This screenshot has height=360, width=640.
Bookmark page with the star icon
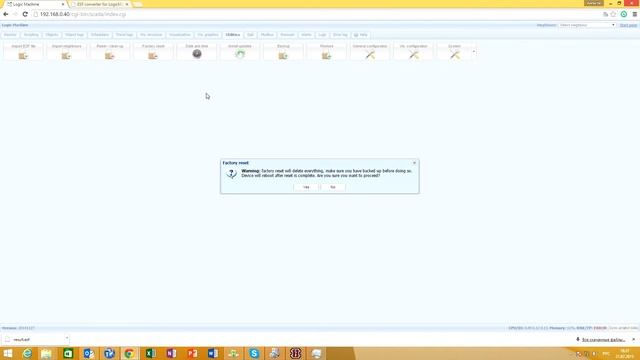(613, 14)
